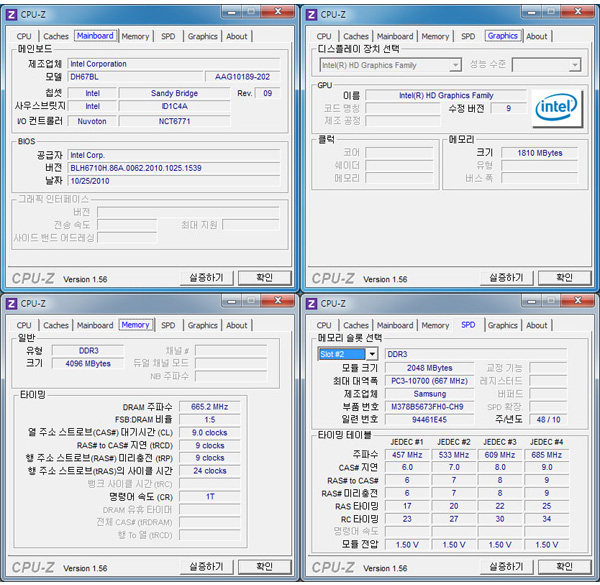The image size is (600, 585).
Task: Click the 48 / 10 week/year value
Action: (548, 420)
